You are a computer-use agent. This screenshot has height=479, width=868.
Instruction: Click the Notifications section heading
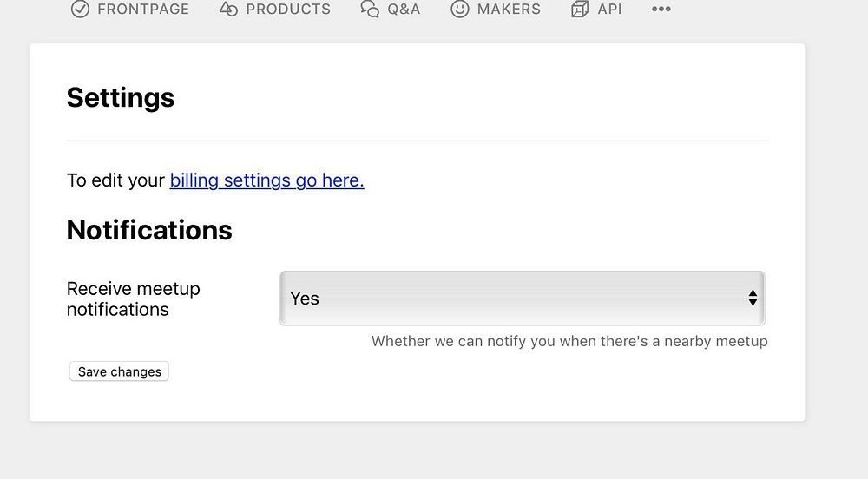(x=149, y=230)
